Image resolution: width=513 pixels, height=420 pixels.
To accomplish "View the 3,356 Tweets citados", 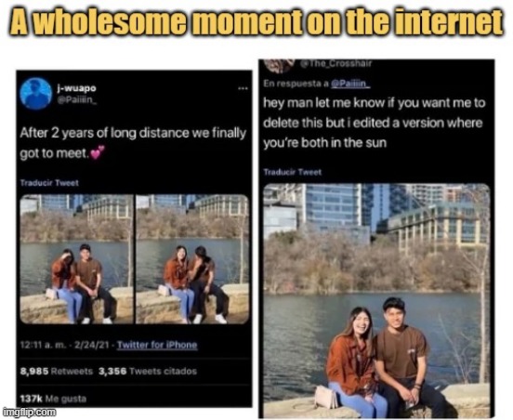I will (148, 372).
